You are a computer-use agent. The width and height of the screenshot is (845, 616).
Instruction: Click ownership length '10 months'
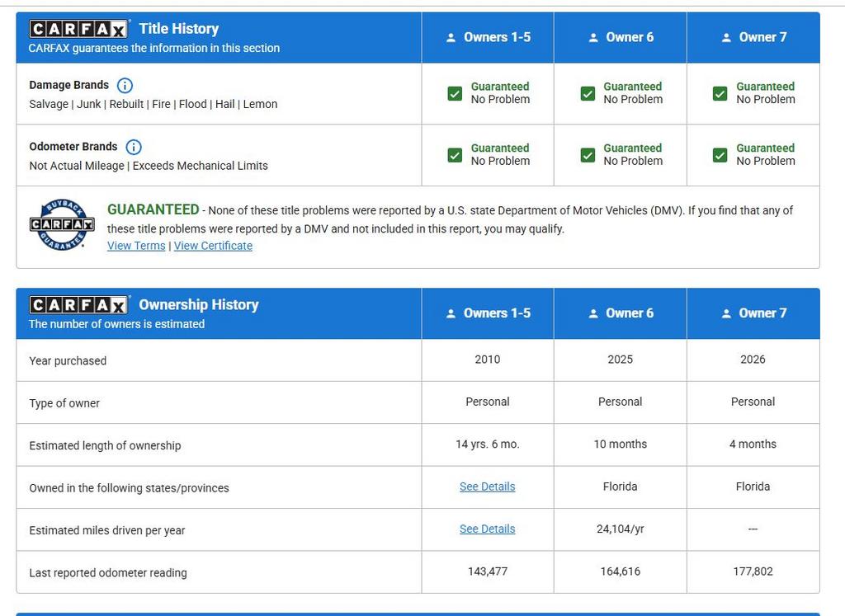click(621, 444)
